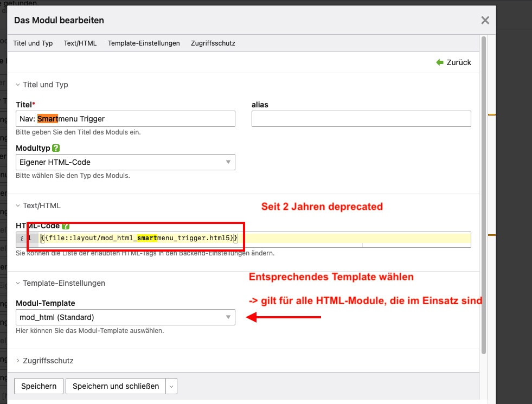This screenshot has width=532, height=404.
Task: Click the info icon in code editor gutter
Action: click(21, 238)
